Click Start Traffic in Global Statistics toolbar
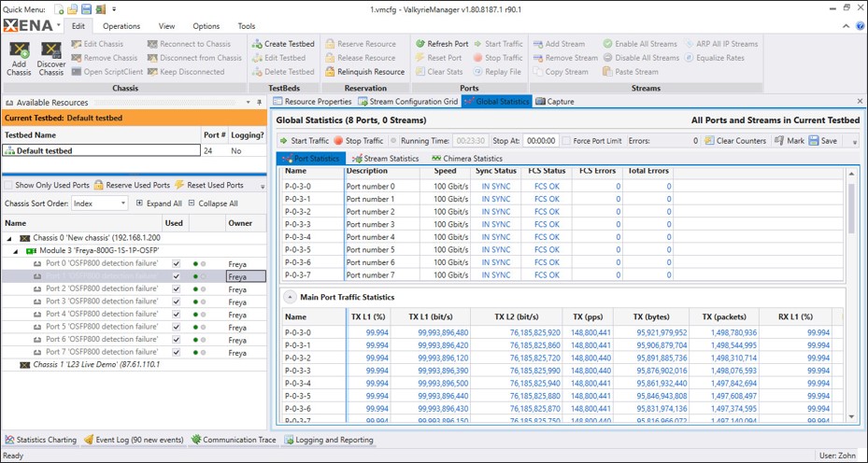This screenshot has width=868, height=463. pos(304,141)
